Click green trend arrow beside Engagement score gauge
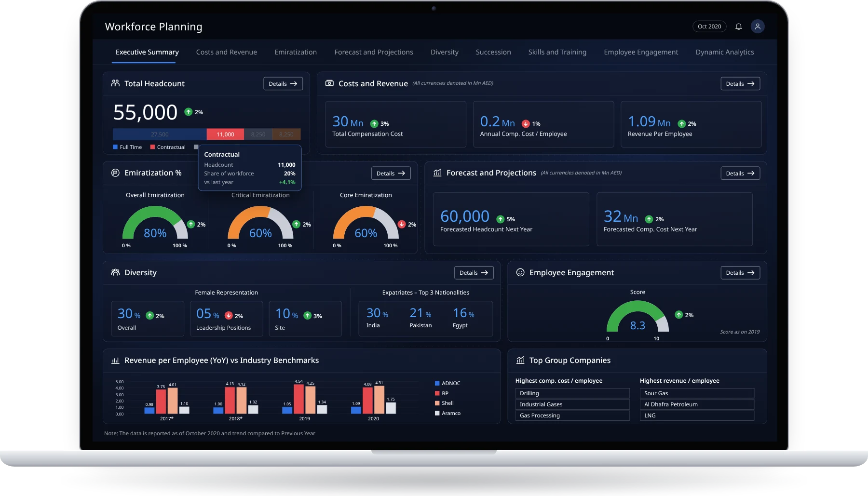This screenshot has height=496, width=868. click(679, 315)
